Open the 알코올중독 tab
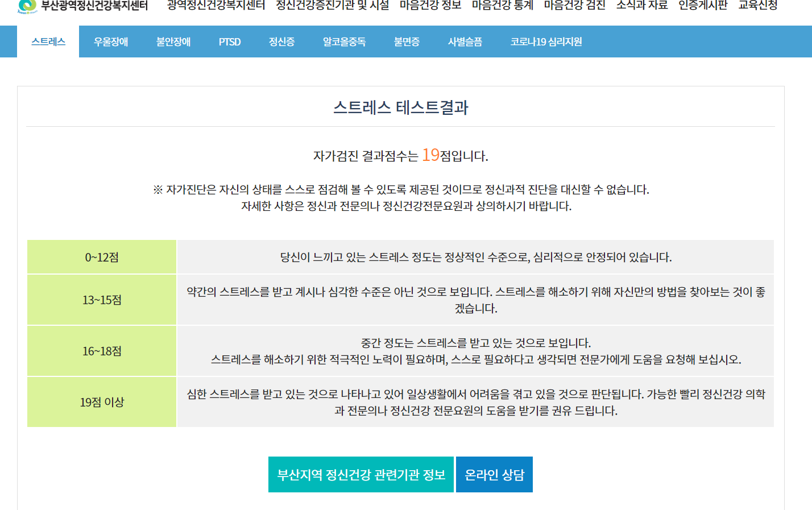This screenshot has height=510, width=812. (344, 42)
